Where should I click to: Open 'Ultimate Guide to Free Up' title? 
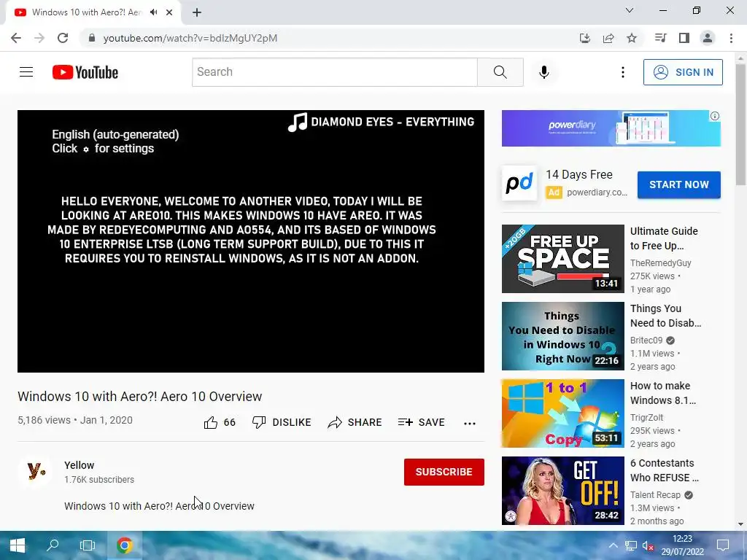[664, 238]
